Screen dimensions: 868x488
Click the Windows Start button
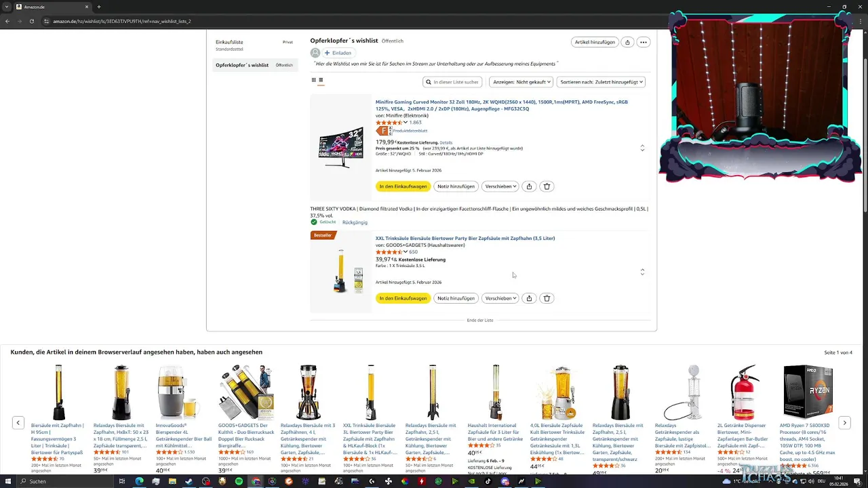pos(8,481)
